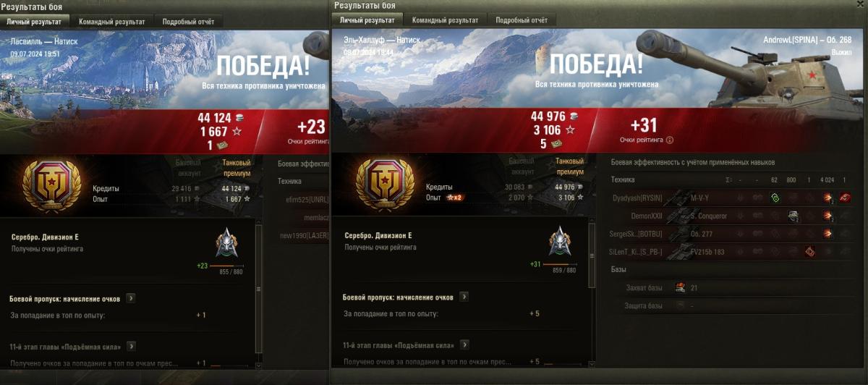Click scrollbar handle in the Ласвилль results panel
This screenshot has height=385, width=868.
click(258, 289)
